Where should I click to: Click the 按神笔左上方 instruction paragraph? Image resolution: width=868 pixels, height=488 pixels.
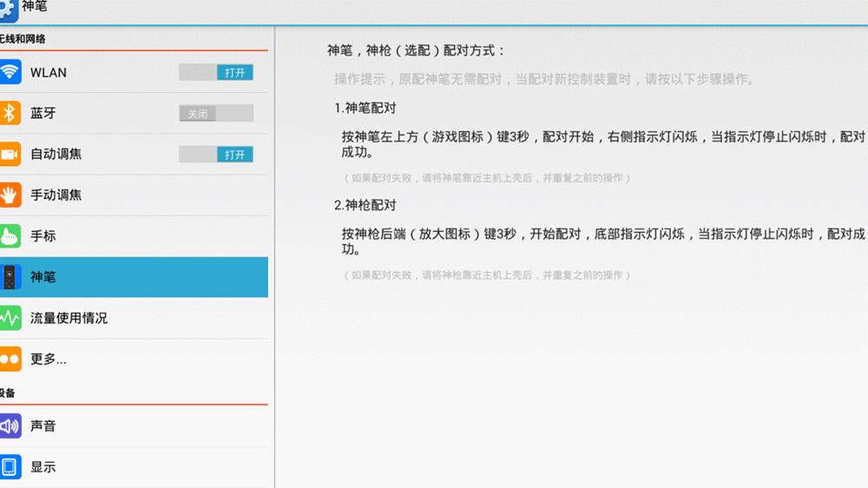[603, 144]
